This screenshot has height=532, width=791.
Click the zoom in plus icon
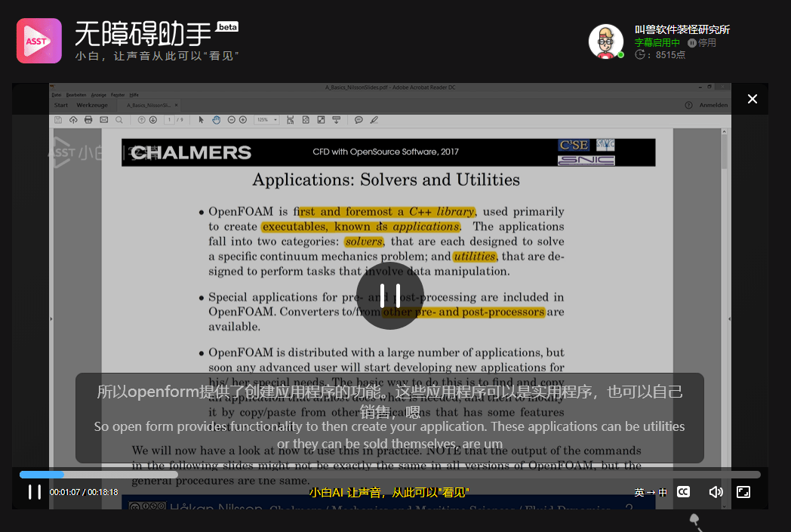point(242,120)
